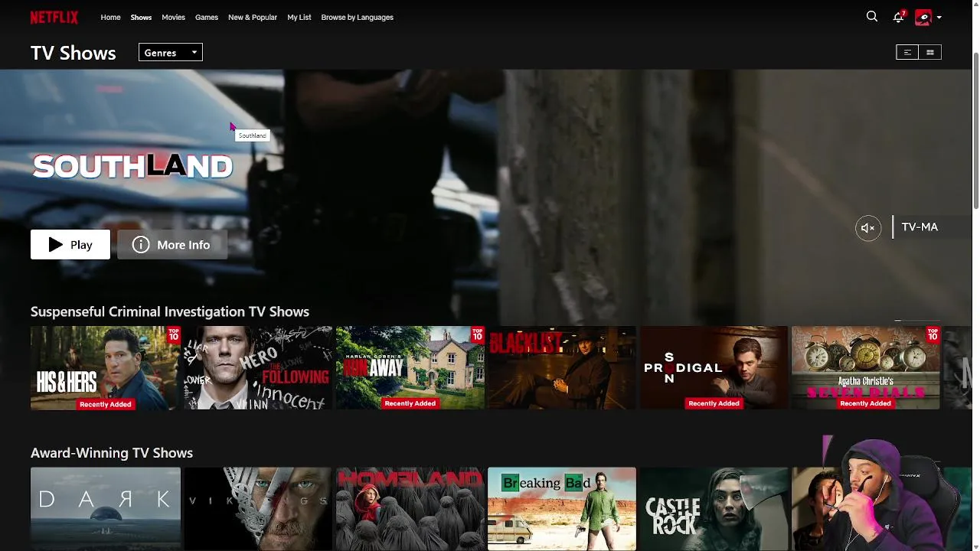Play Southland
This screenshot has width=980, height=551.
pyautogui.click(x=70, y=245)
